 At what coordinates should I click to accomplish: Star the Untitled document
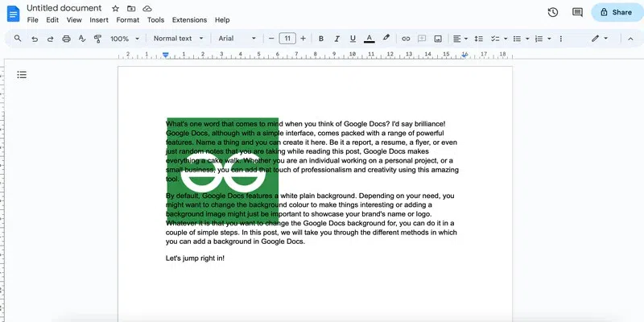click(115, 8)
